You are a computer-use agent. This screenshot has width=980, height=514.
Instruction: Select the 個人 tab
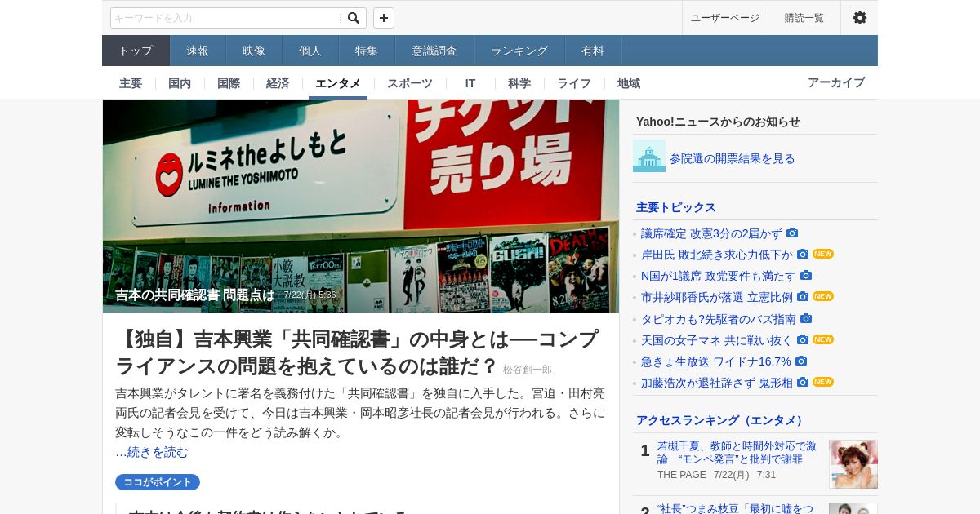click(x=310, y=51)
